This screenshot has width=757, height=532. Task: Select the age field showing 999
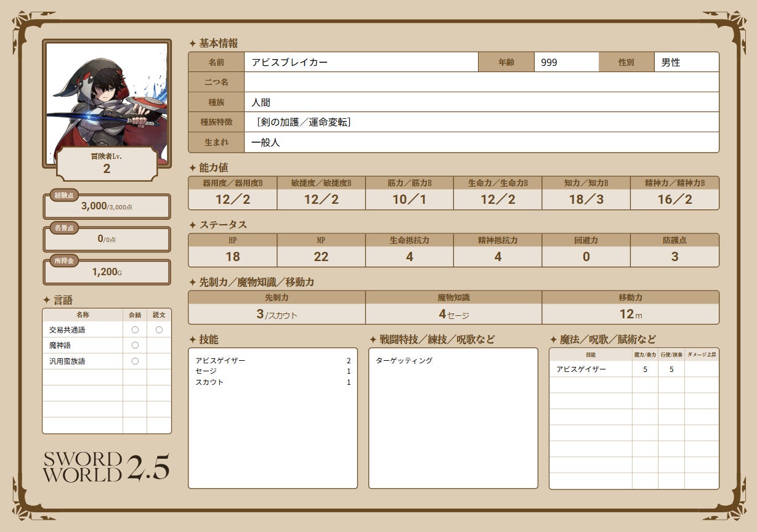click(566, 62)
